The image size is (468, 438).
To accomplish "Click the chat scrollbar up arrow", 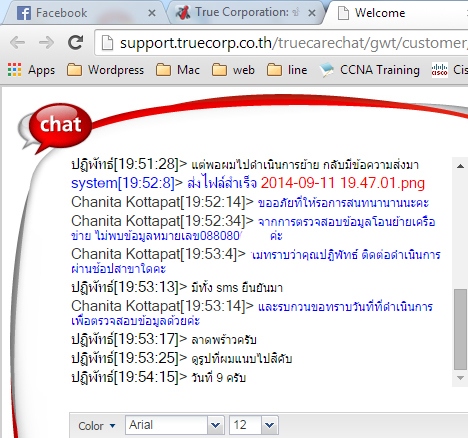I will 460,166.
